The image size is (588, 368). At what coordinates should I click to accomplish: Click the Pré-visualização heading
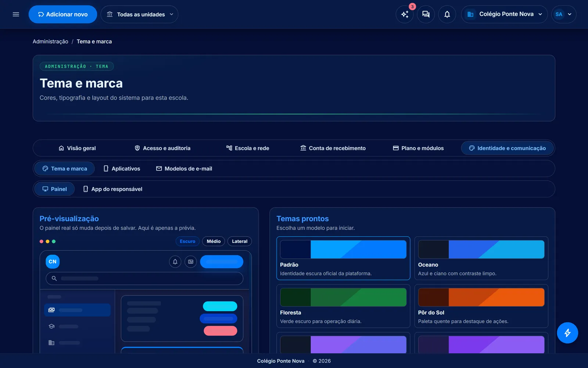pos(69,219)
